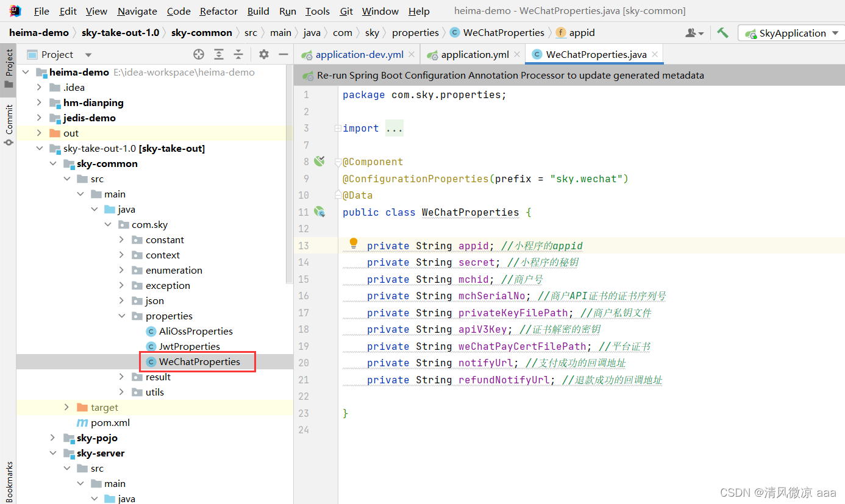The height and width of the screenshot is (504, 845).
Task: Click sky-common in breadcrumb bar
Action: pos(202,33)
